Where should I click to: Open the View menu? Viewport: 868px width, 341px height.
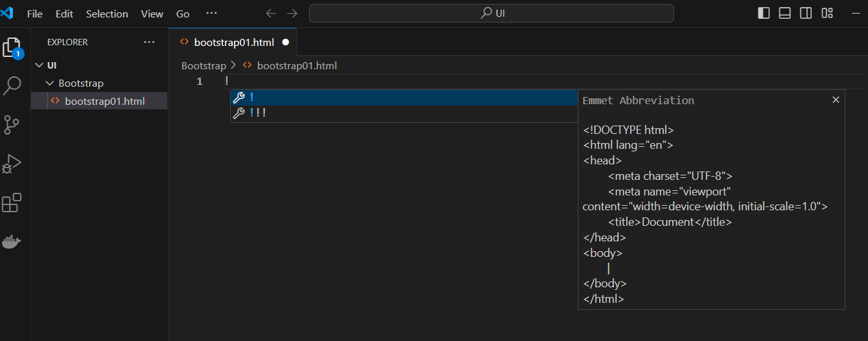(x=152, y=14)
